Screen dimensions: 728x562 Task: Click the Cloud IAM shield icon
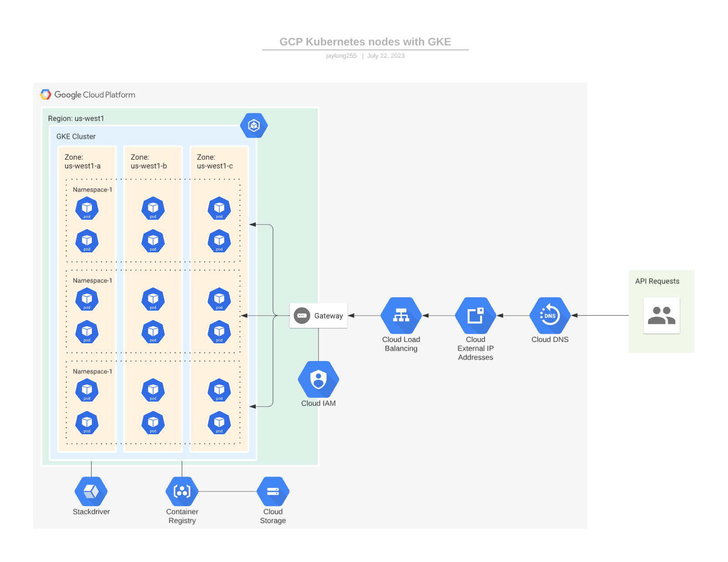coord(318,379)
